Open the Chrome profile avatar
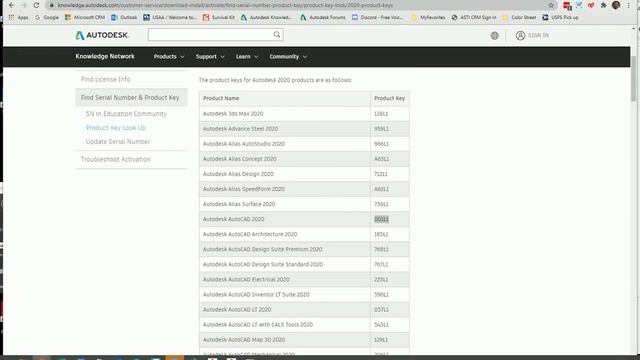Screen dimensions: 640x360 (x=616, y=5)
